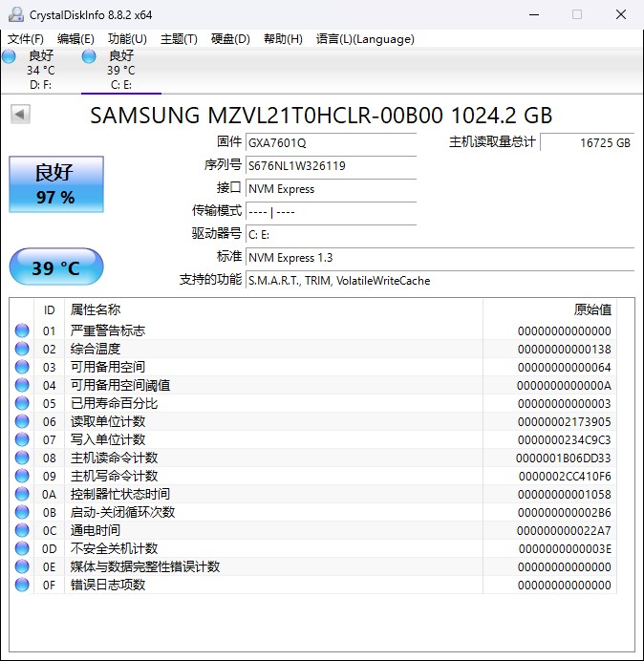Minimize the CrystalDiskInfo window
The height and width of the screenshot is (661, 644).
[x=534, y=14]
